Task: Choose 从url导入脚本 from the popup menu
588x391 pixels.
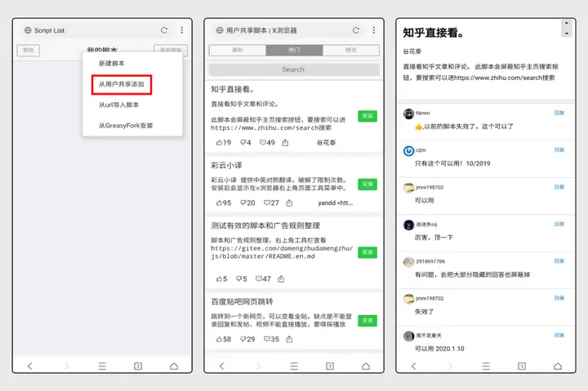Action: [119, 105]
